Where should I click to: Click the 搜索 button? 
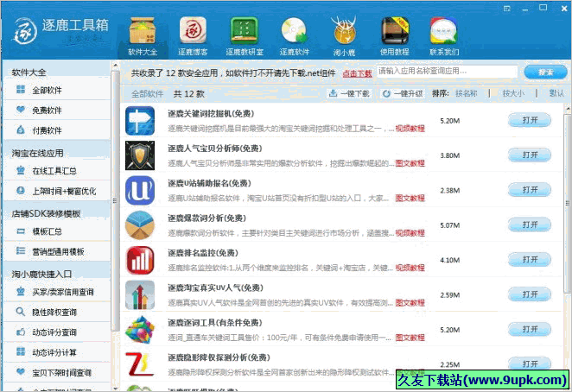pyautogui.click(x=545, y=73)
